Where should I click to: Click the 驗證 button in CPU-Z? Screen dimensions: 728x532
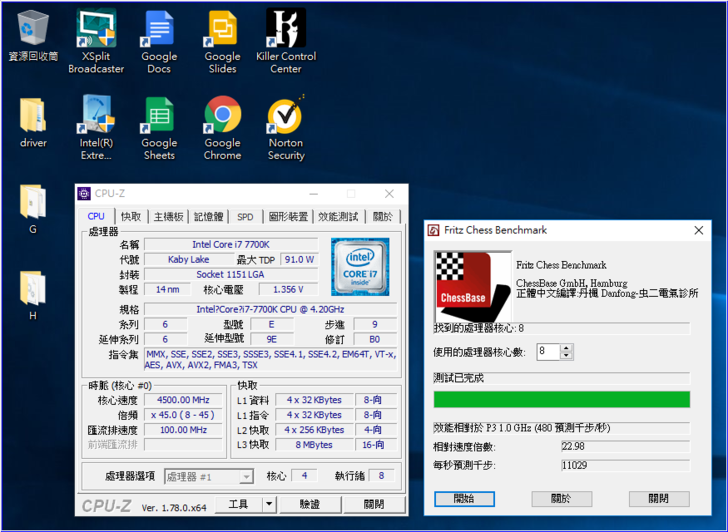(310, 505)
